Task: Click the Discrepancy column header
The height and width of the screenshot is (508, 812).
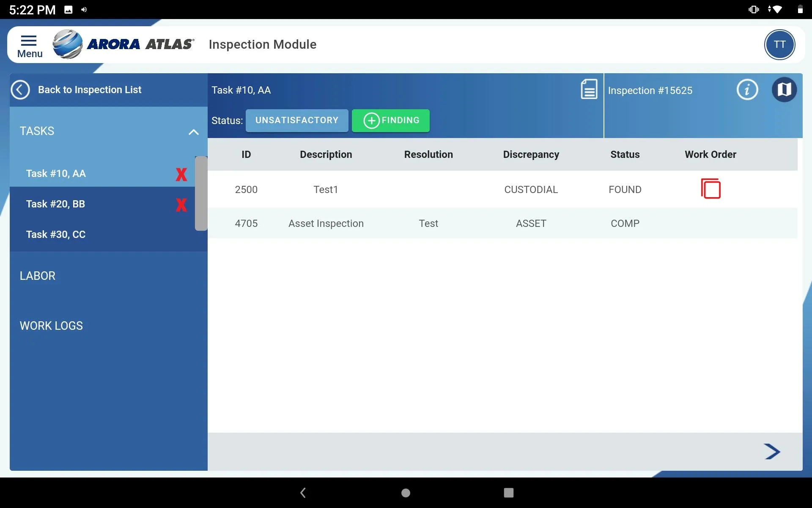Action: click(x=531, y=155)
